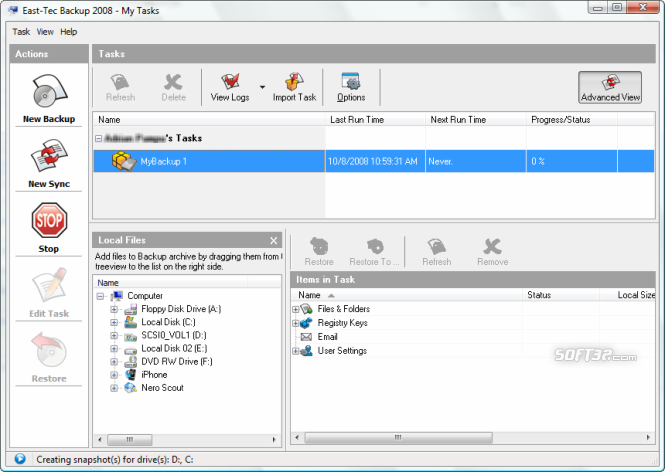The height and width of the screenshot is (472, 665).
Task: Click the red Stop sign icon
Action: (49, 221)
